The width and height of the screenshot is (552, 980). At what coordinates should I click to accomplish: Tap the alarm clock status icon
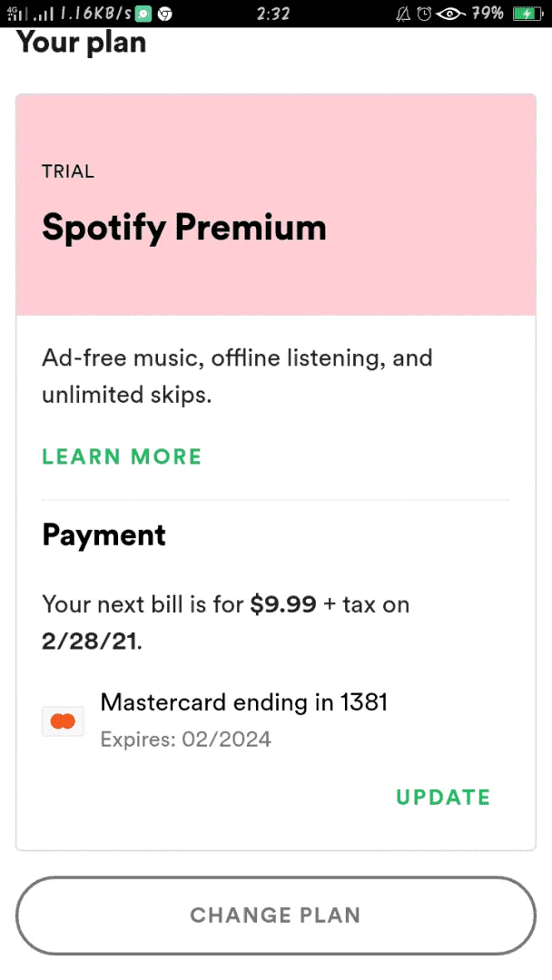(425, 13)
